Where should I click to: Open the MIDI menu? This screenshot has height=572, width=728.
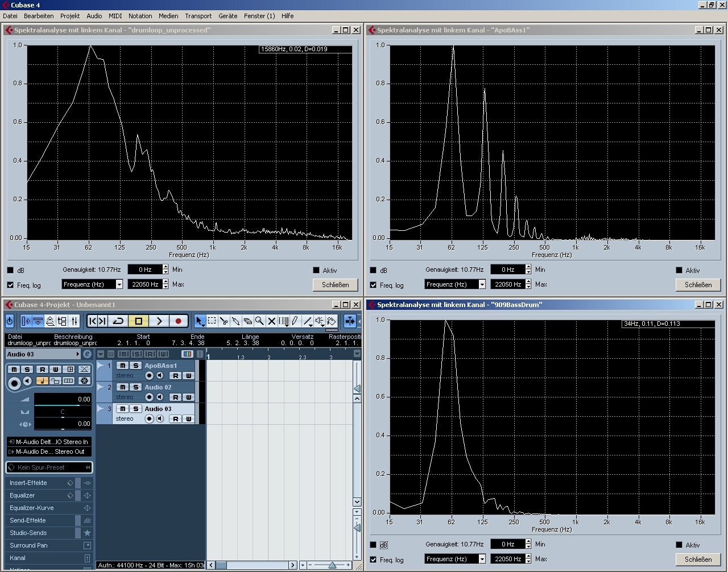tap(115, 16)
